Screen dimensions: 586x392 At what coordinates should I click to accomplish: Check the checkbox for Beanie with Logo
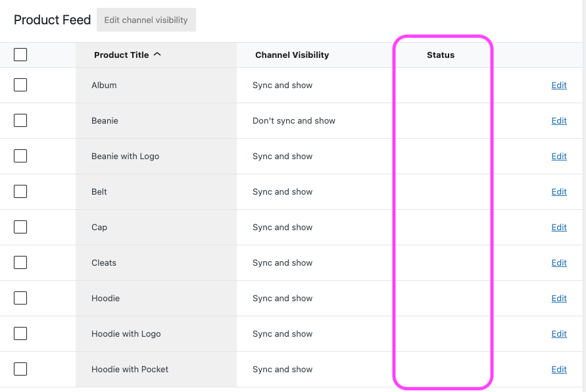pos(20,156)
